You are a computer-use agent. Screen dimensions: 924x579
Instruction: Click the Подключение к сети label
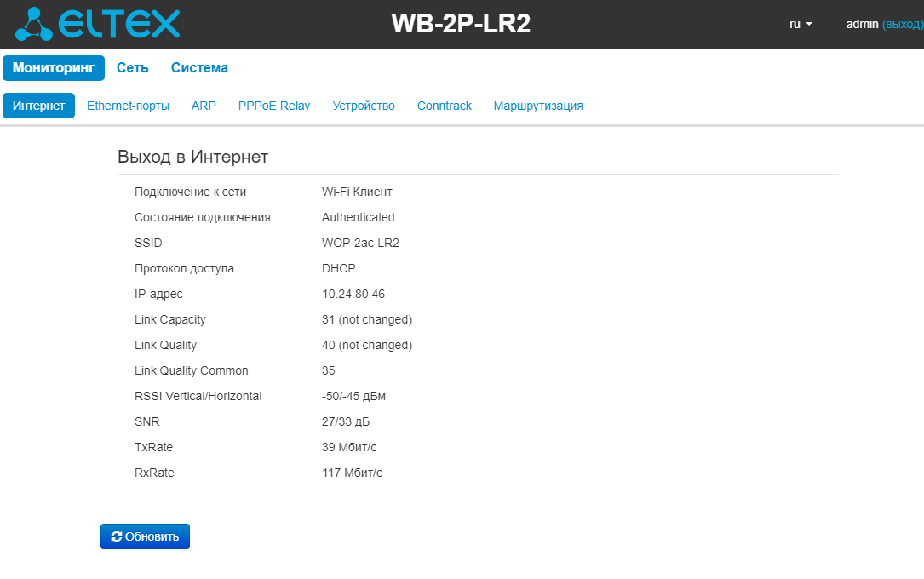(191, 192)
